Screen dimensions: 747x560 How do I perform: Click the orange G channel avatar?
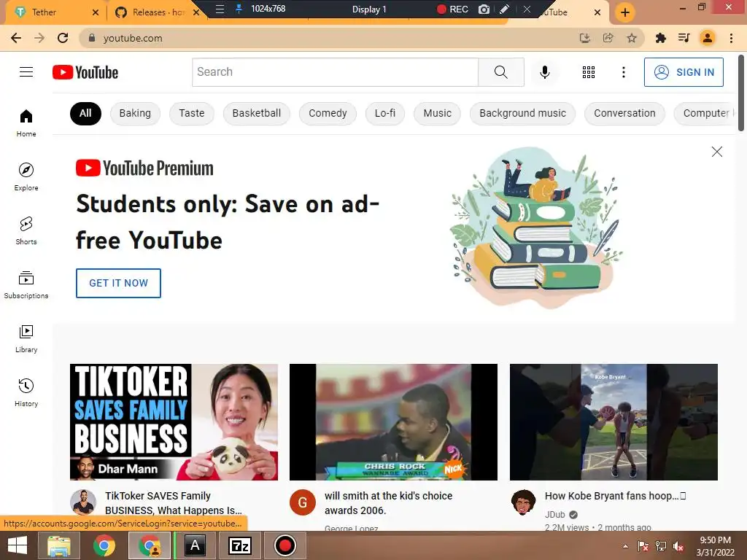point(303,502)
